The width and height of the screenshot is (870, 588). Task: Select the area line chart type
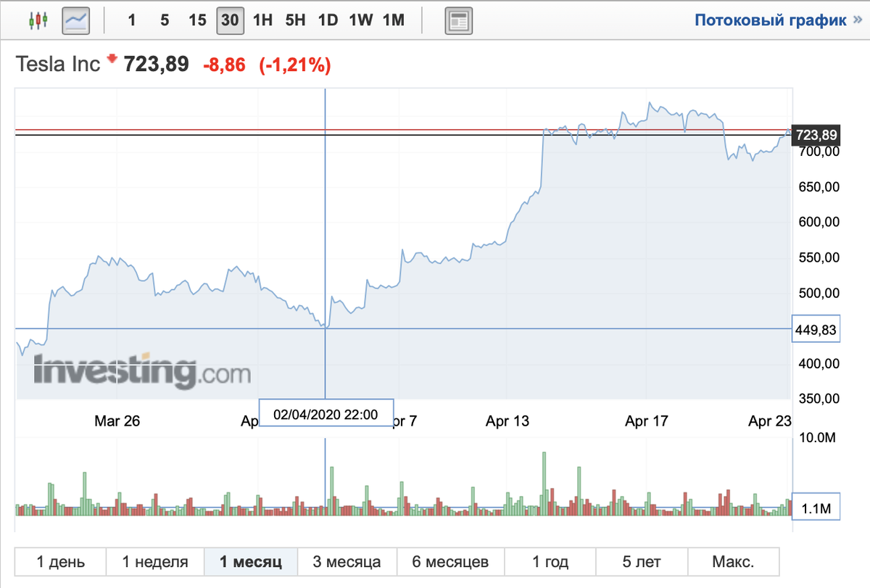pos(76,20)
